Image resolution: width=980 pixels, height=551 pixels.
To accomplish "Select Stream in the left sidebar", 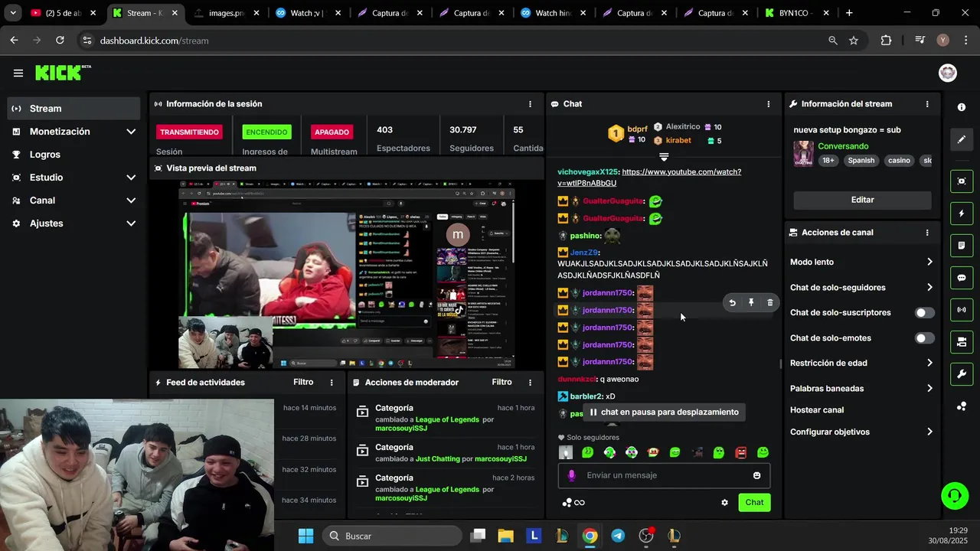I will [x=75, y=109].
